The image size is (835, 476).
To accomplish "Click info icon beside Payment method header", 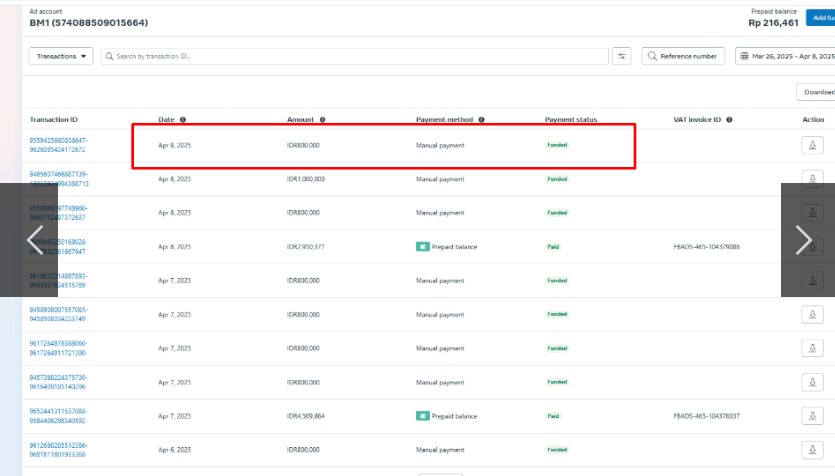I will [481, 120].
